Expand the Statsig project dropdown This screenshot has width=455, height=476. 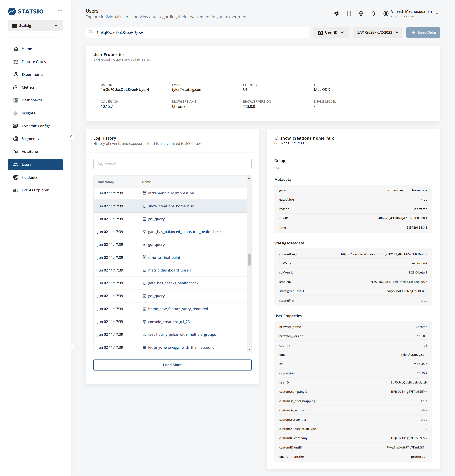click(x=35, y=25)
